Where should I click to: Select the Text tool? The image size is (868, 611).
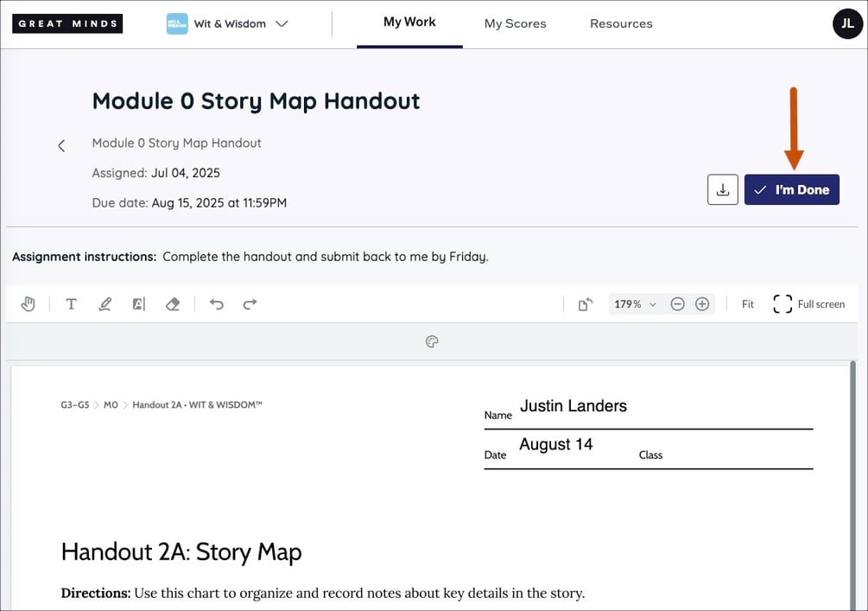tap(71, 304)
